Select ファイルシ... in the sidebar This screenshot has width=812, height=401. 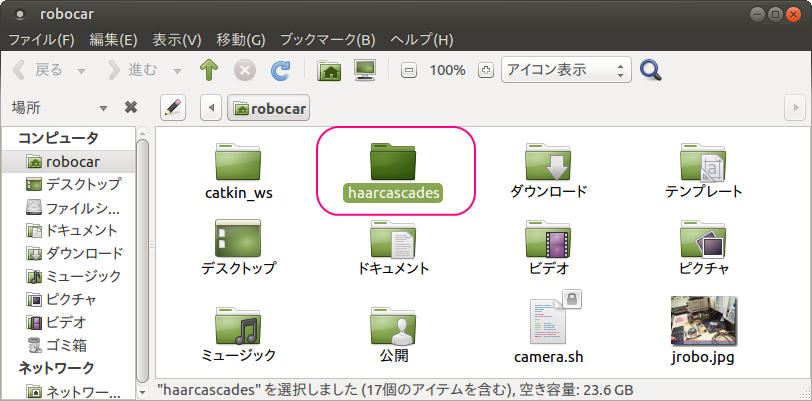[x=68, y=208]
